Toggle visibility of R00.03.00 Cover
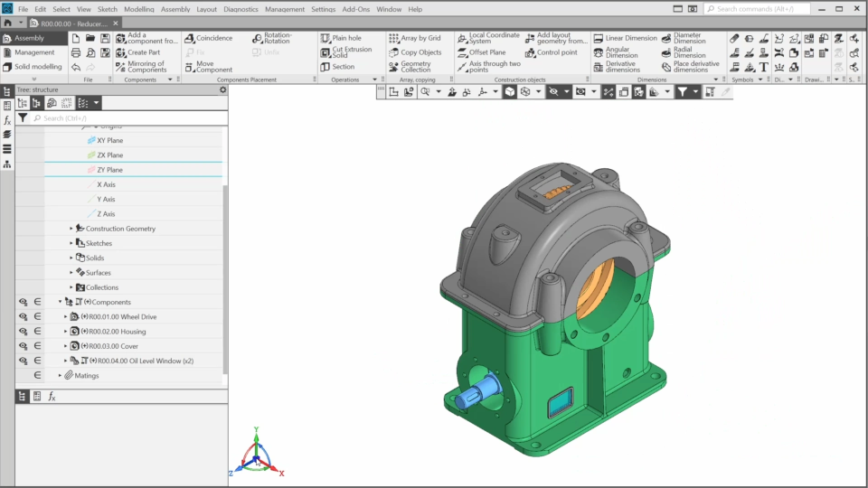 (23, 346)
